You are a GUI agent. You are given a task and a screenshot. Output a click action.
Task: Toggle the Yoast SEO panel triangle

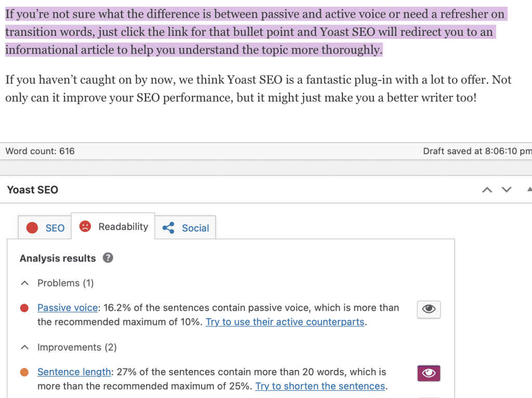(x=529, y=189)
